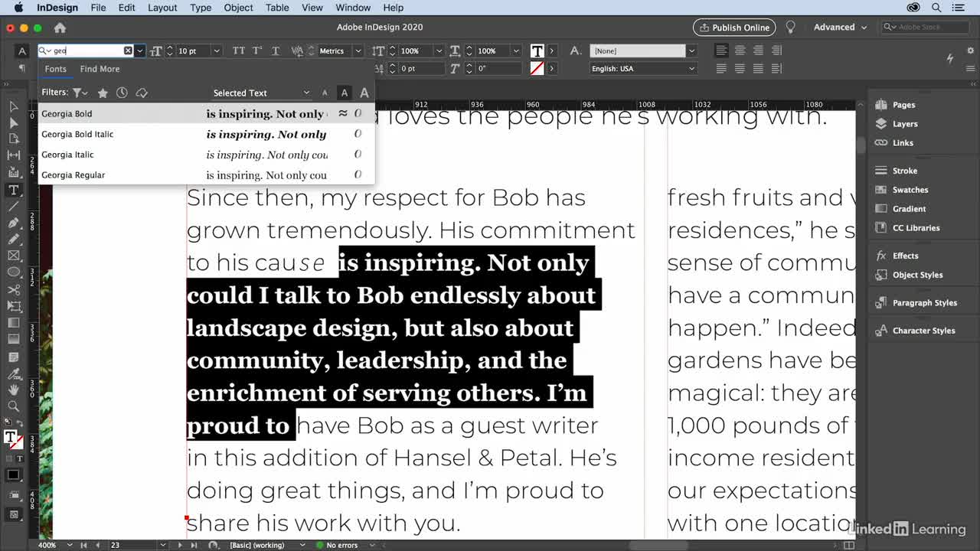Click the Home icon

pyautogui.click(x=60, y=28)
